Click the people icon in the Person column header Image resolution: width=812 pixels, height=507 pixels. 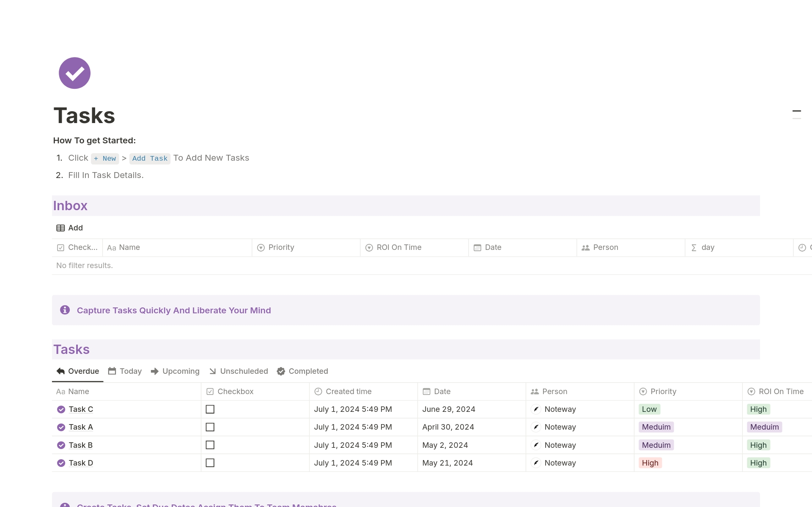[x=585, y=247]
